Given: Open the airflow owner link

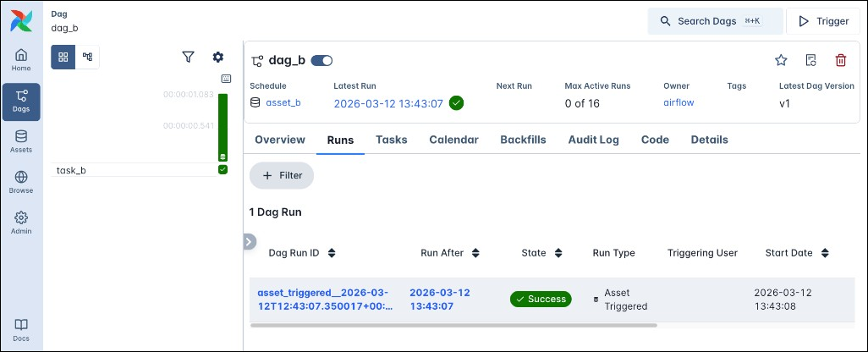Looking at the screenshot, I should [678, 102].
